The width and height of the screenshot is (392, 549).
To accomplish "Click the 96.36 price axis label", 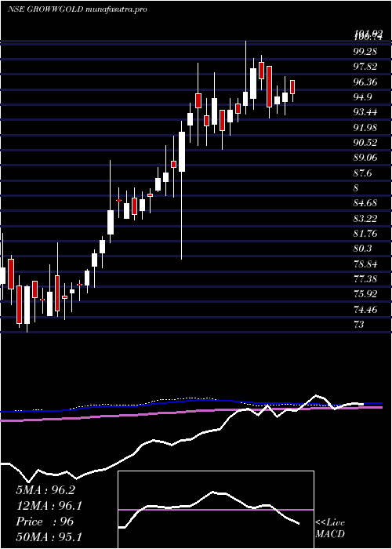I will click(x=365, y=82).
